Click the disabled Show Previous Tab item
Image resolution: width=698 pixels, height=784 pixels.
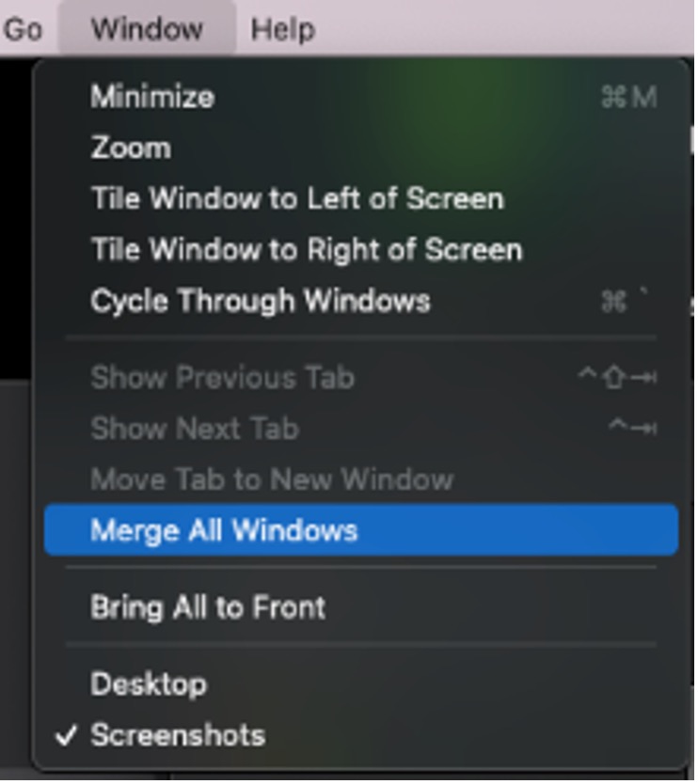pyautogui.click(x=222, y=378)
